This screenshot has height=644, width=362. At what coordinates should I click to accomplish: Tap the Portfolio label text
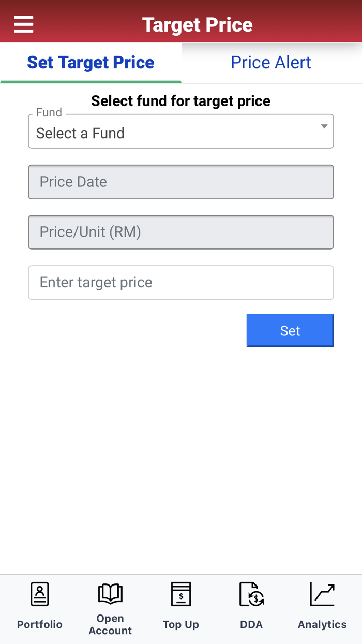tap(40, 624)
